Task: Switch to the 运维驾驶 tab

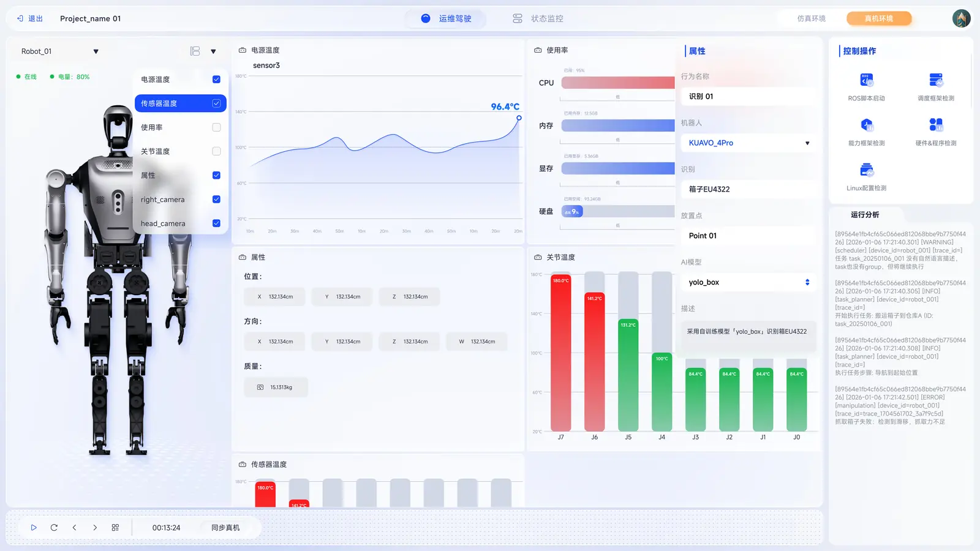Action: [x=445, y=18]
